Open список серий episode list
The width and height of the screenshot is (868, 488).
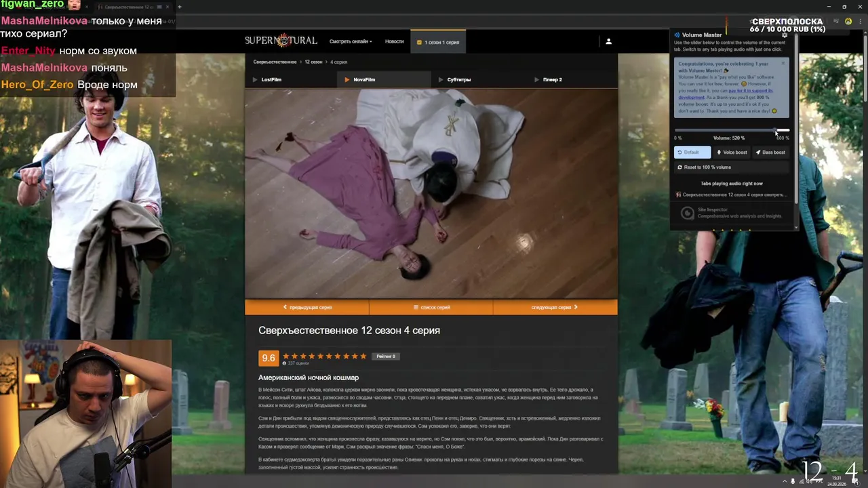431,307
